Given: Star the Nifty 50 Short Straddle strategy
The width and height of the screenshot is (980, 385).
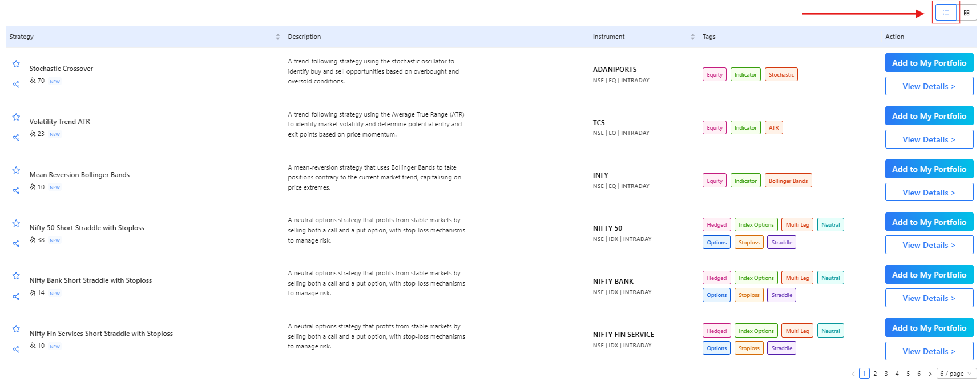Looking at the screenshot, I should tap(16, 223).
